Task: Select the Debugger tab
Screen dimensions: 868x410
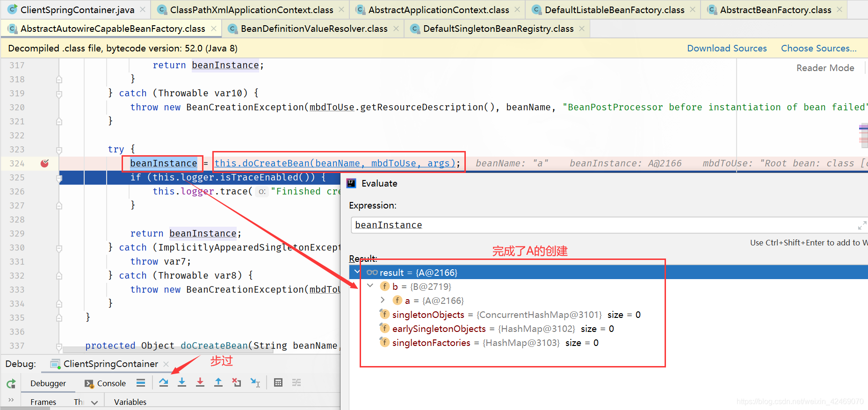Action: pyautogui.click(x=48, y=383)
